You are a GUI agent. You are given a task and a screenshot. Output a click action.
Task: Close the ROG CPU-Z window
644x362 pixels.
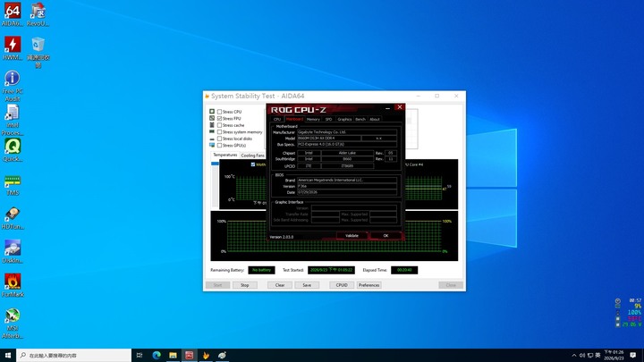[x=400, y=107]
